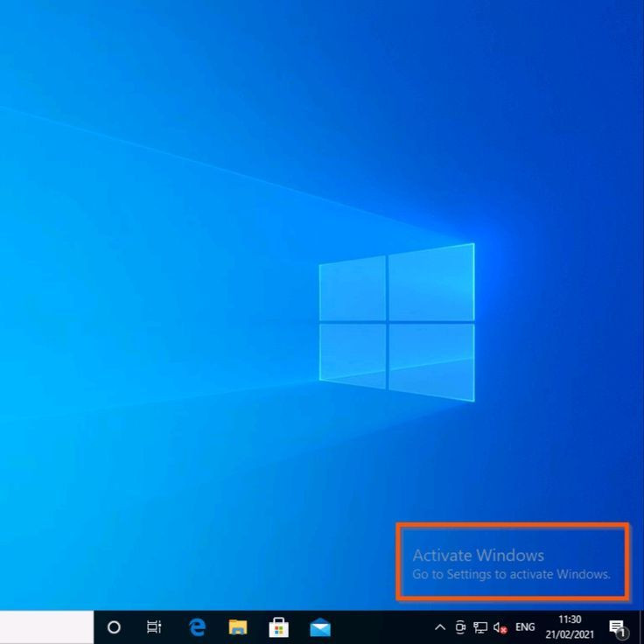Open Task View on the taskbar
Image resolution: width=644 pixels, height=644 pixels.
[x=154, y=627]
